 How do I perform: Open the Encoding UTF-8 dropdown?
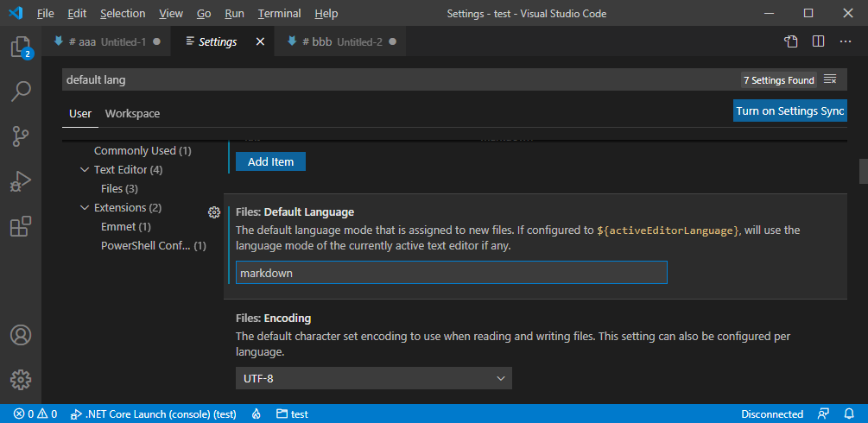(374, 378)
